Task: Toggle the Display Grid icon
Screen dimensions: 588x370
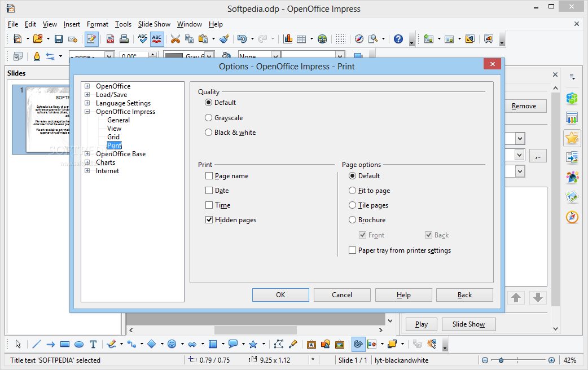Action: click(x=340, y=39)
